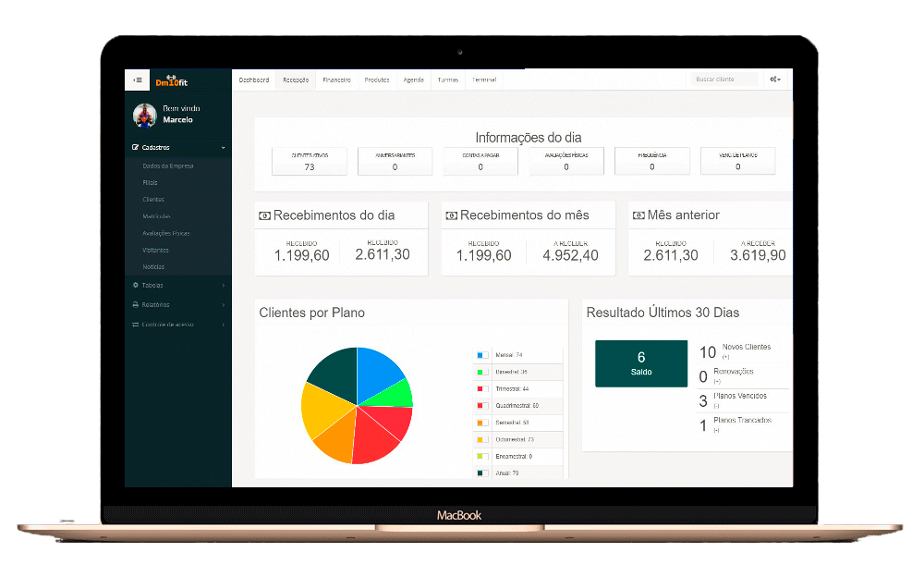Expand the Relatórios submenu arrow
Screen dimensions: 924x577
[x=224, y=305]
